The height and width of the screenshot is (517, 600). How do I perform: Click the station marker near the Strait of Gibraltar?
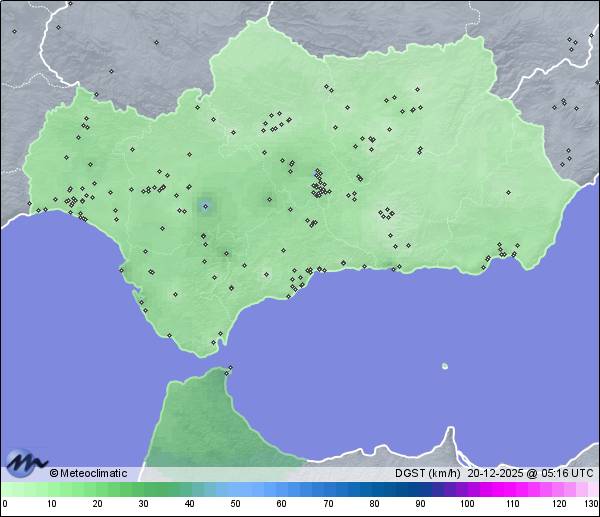(x=230, y=369)
